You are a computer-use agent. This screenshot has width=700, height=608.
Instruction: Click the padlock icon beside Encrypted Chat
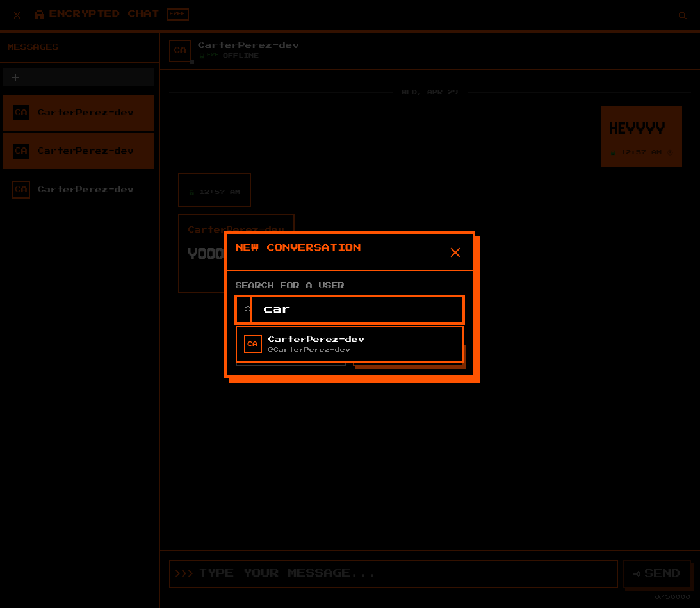coord(39,14)
